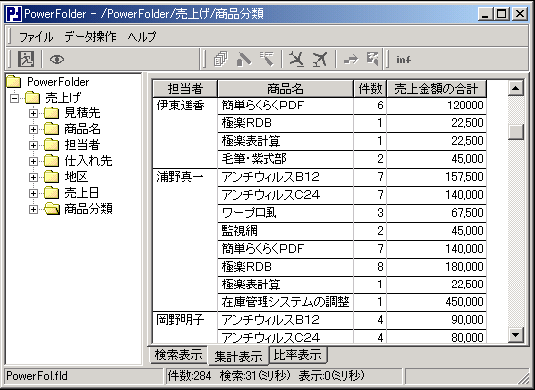Image resolution: width=535 pixels, height=390 pixels.
Task: Click the 浦野真一 cell
Action: coord(185,240)
